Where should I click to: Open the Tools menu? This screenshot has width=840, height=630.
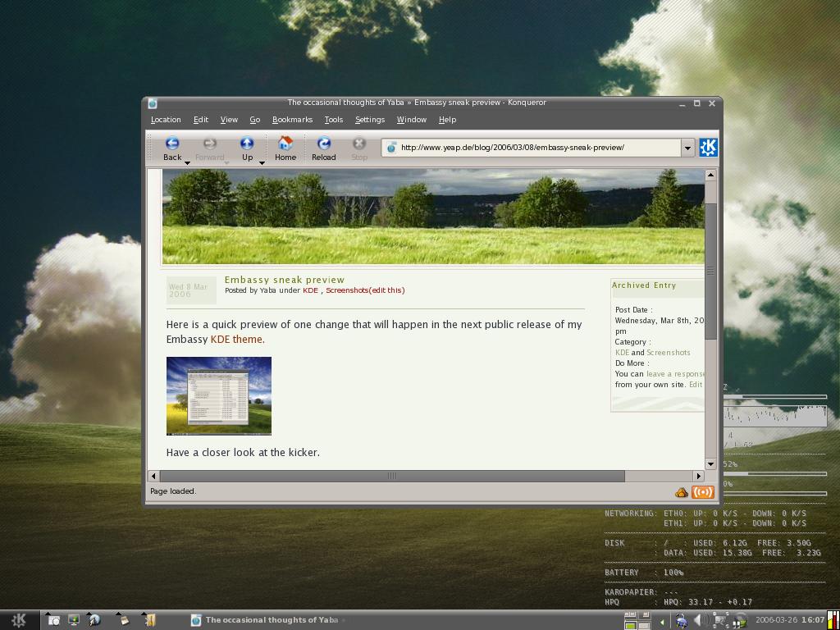click(333, 120)
